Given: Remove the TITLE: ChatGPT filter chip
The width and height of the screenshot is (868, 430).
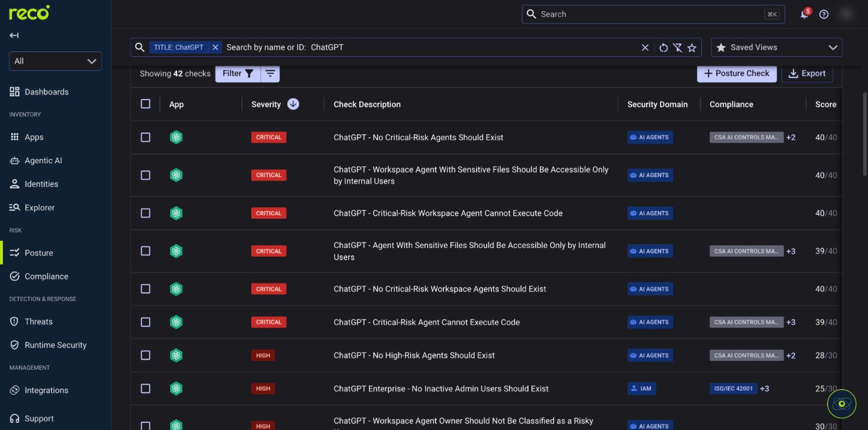Looking at the screenshot, I should 215,48.
